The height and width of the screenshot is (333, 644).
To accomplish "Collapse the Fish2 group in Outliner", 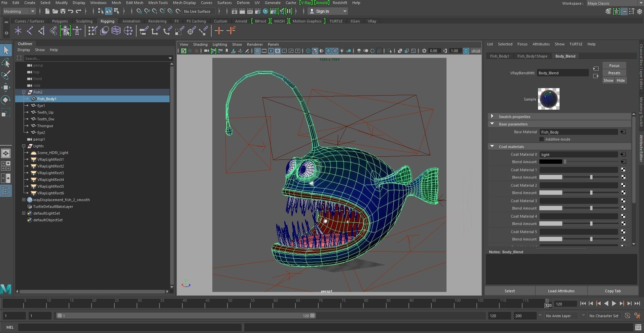I will 24,92.
